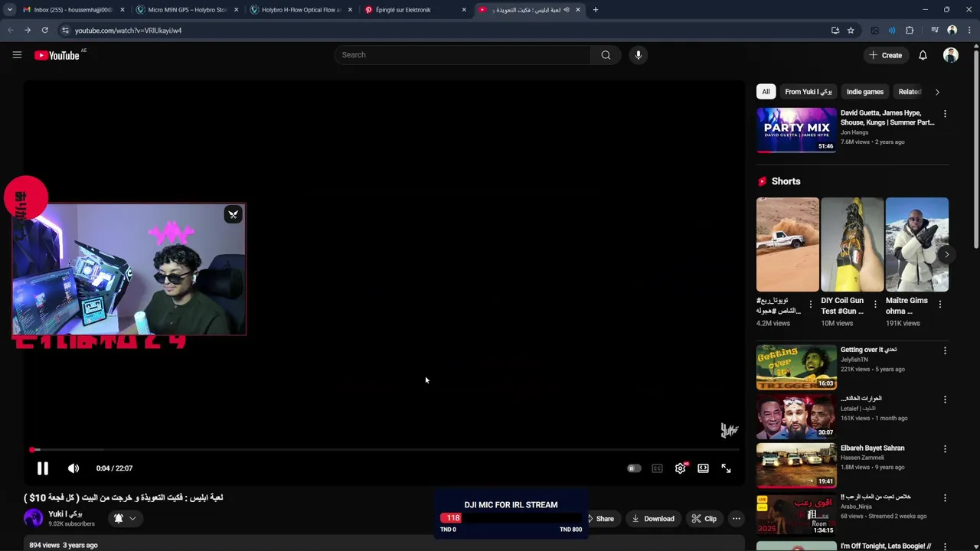The height and width of the screenshot is (551, 980).
Task: Open options for Elbareh Bayet Sahran
Action: point(945,449)
